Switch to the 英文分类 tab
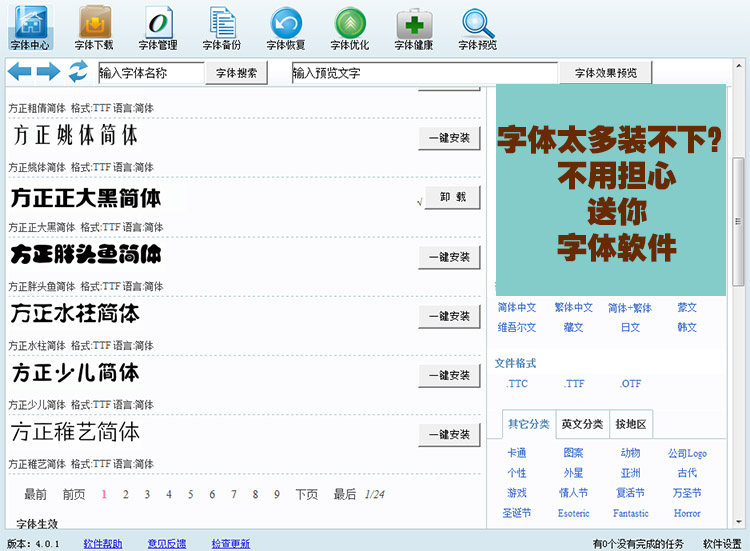Viewport: 750px width, 551px height. pyautogui.click(x=583, y=424)
